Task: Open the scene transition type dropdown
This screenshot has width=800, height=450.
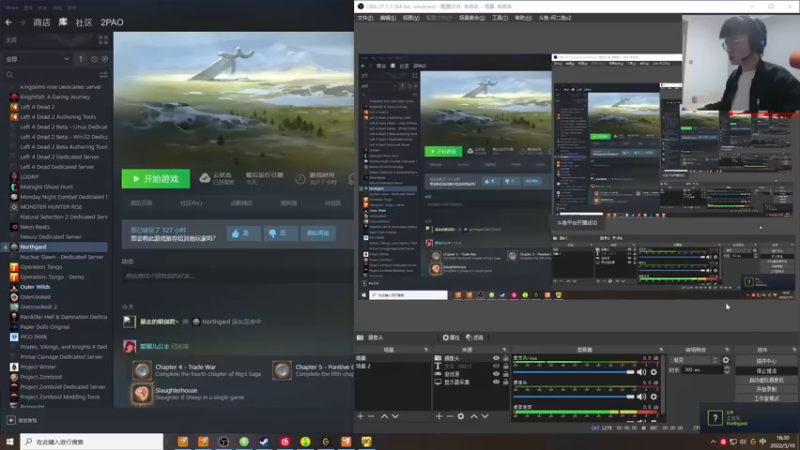Action: (694, 360)
